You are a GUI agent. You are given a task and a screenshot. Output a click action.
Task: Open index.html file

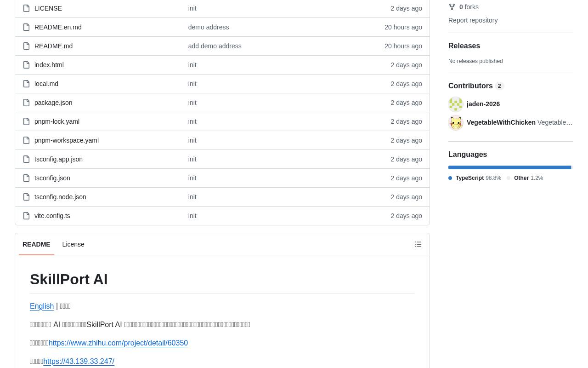tap(49, 65)
